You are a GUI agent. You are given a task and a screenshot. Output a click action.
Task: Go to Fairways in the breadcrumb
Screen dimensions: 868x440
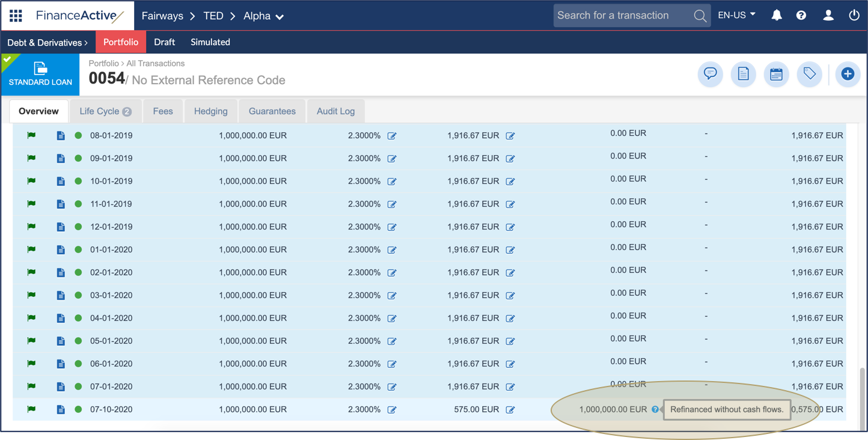[x=162, y=16]
